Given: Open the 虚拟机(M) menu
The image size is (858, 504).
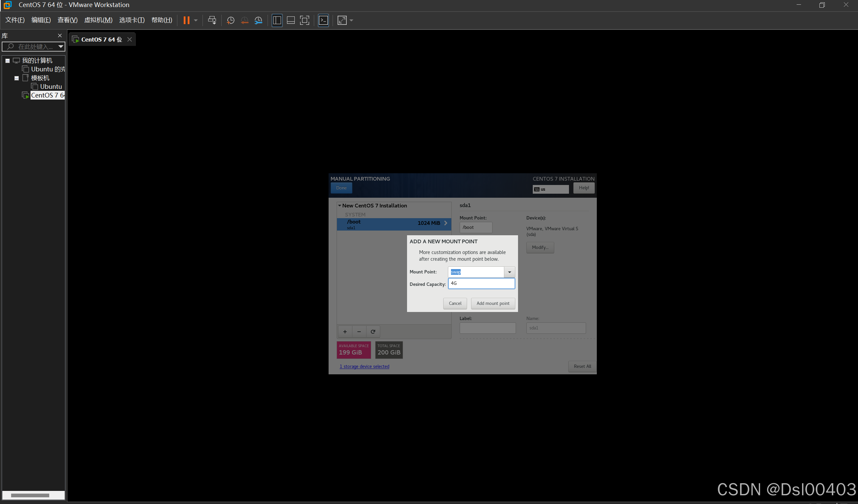Looking at the screenshot, I should 98,20.
